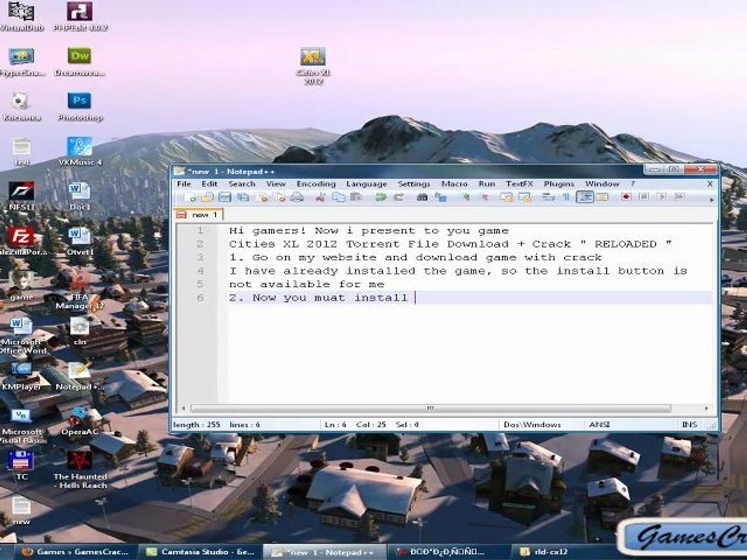Cut selection with the scissors icon
The height and width of the screenshot is (560, 747).
321,197
